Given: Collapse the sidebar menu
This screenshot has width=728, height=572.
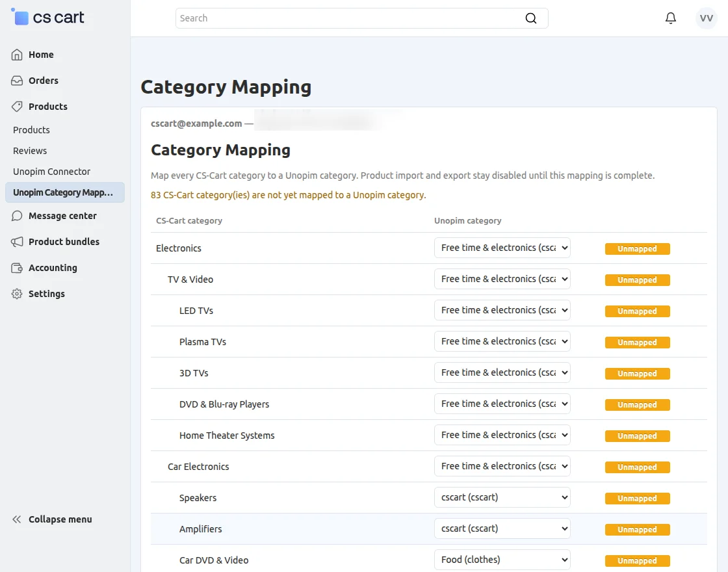Looking at the screenshot, I should [60, 519].
